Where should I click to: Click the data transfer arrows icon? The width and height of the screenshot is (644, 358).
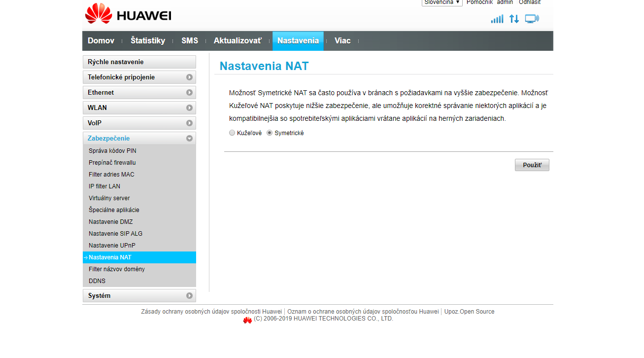click(514, 19)
